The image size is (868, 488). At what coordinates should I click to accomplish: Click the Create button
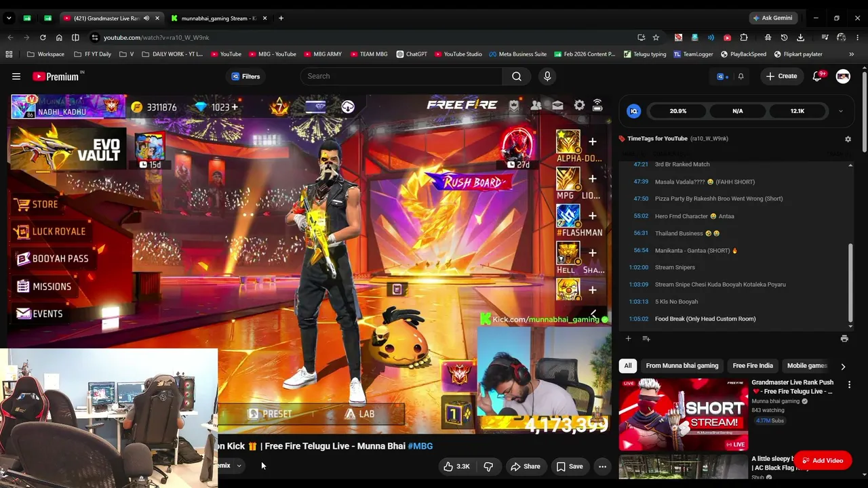(x=781, y=77)
